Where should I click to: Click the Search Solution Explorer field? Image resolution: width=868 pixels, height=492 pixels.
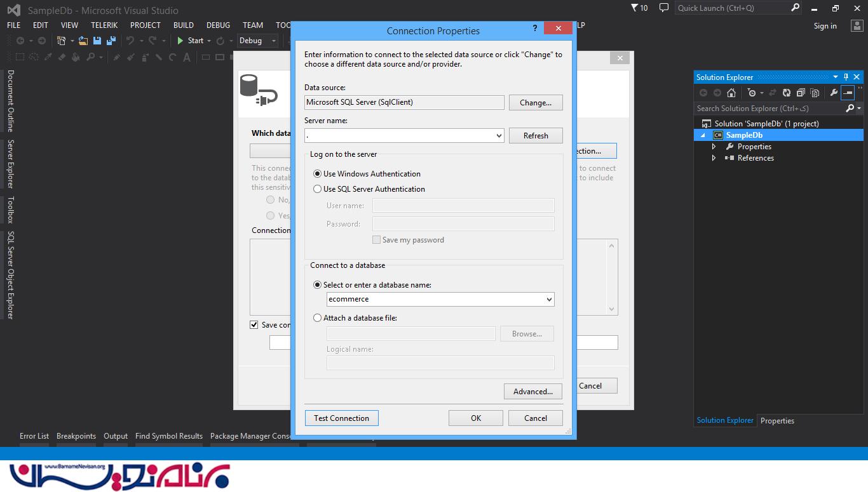[769, 109]
